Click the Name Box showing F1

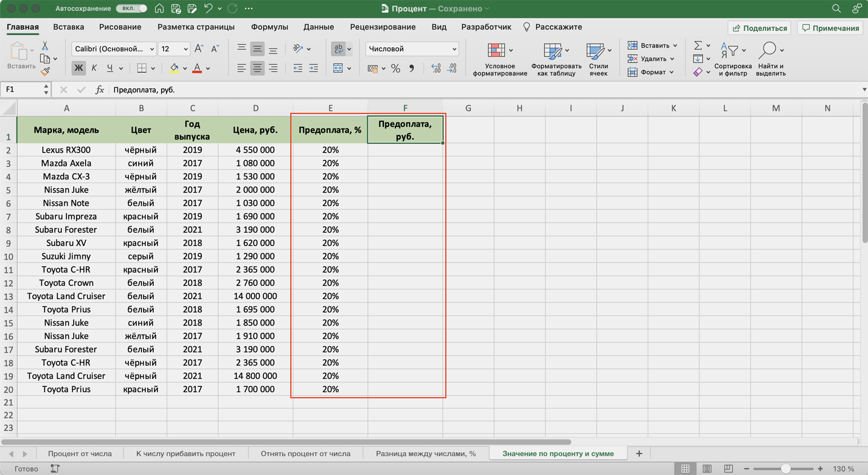21,90
